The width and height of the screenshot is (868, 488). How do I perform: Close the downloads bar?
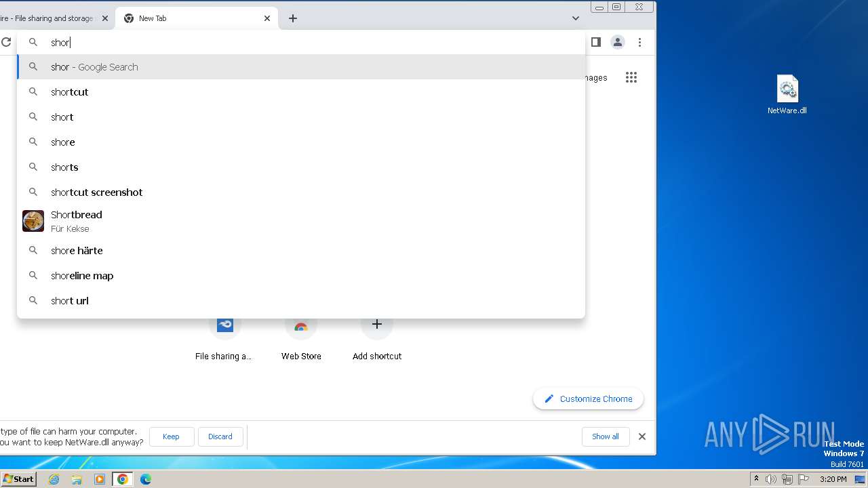click(642, 436)
